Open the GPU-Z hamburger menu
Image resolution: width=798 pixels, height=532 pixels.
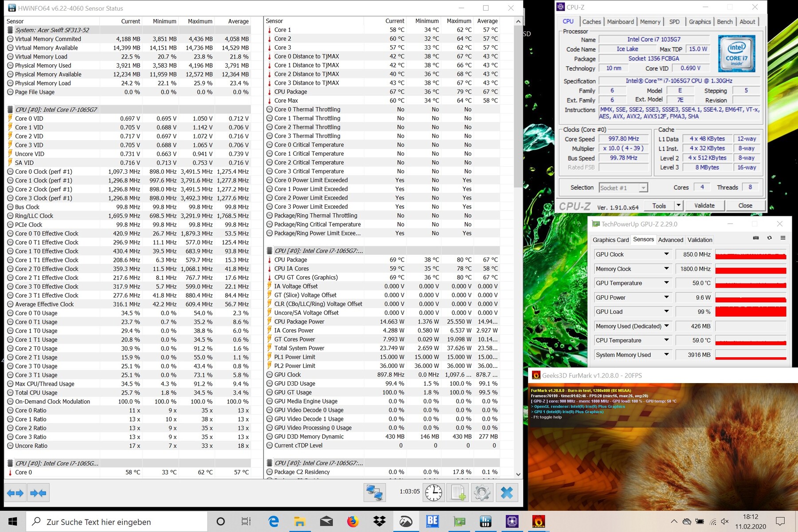(783, 238)
